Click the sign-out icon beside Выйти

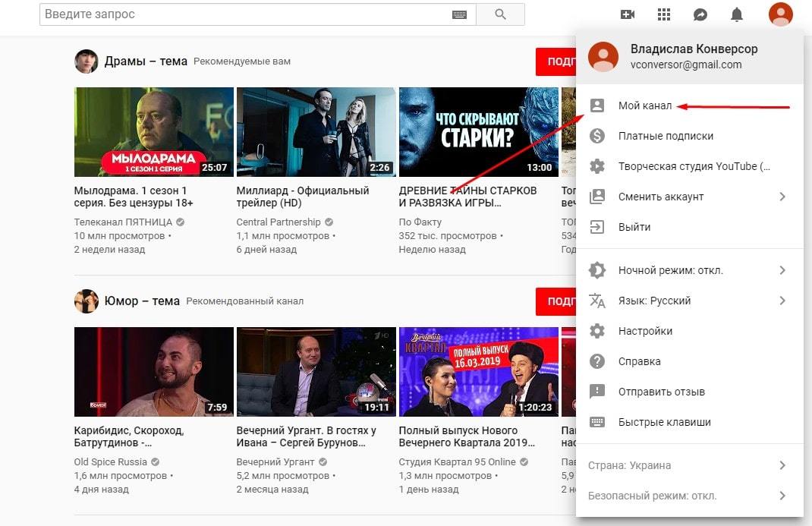click(597, 227)
